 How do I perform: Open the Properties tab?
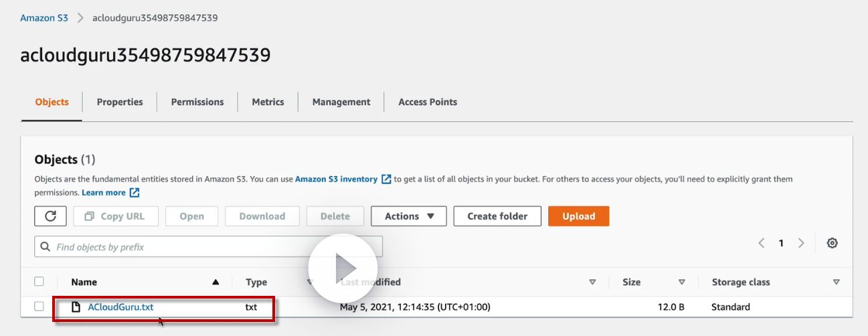tap(120, 102)
